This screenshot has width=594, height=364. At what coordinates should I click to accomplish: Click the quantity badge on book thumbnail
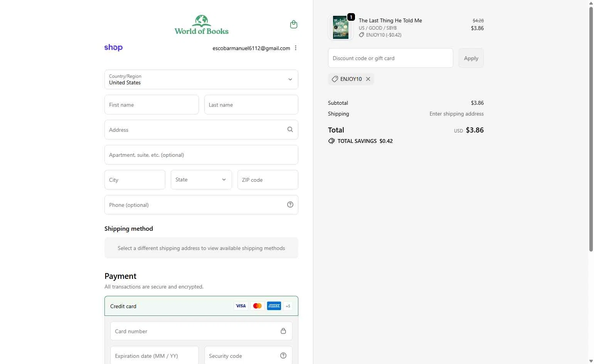tap(351, 17)
